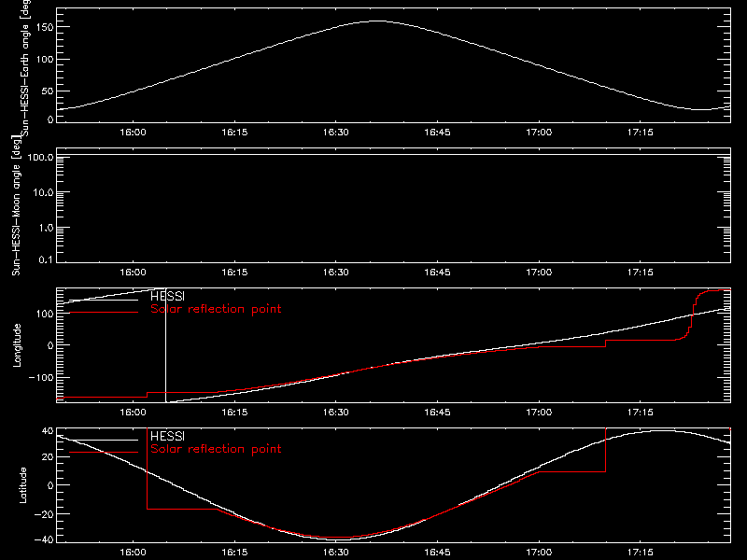Click the 40 tick label on Latitude axis

(x=48, y=431)
